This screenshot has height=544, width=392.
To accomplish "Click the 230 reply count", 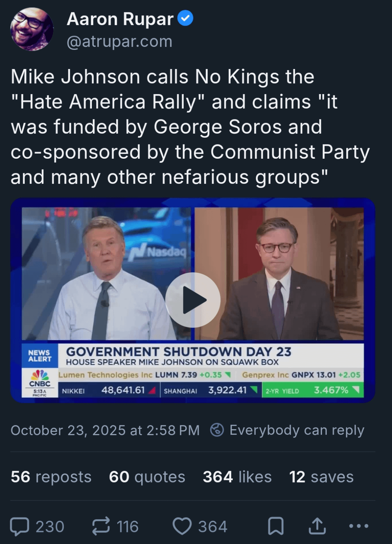I will [x=50, y=527].
